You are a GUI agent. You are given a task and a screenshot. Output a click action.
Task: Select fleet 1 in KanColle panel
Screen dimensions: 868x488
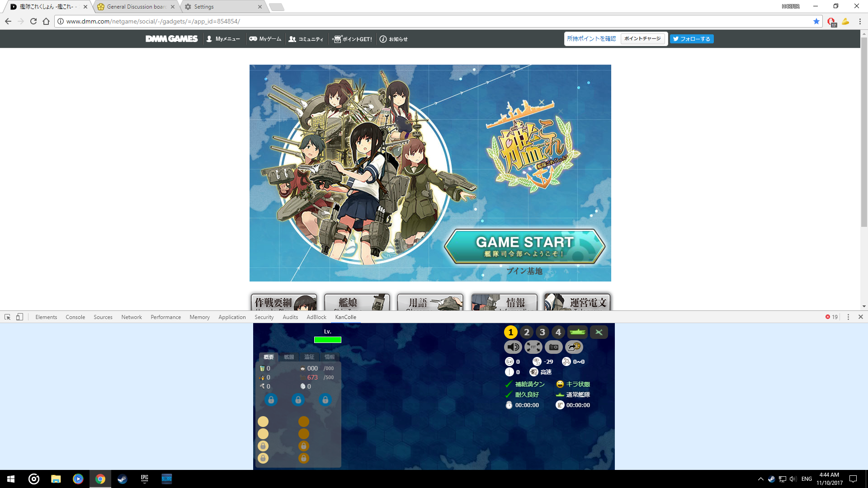[x=510, y=332]
